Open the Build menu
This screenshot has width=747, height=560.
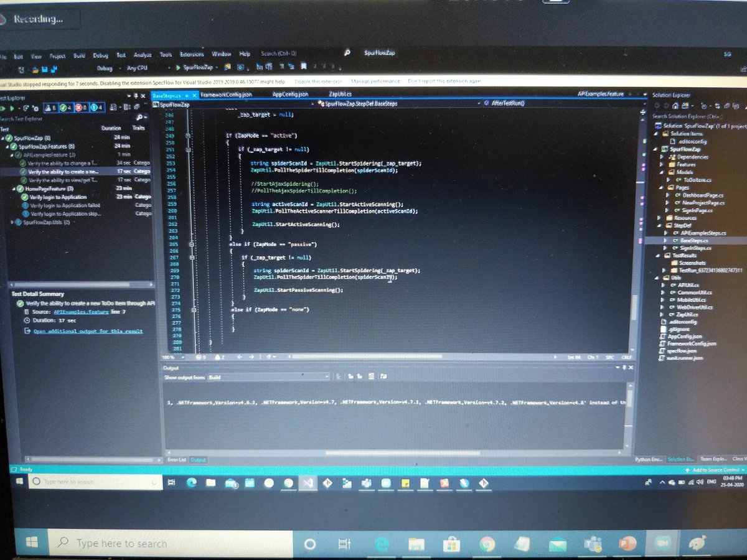79,55
